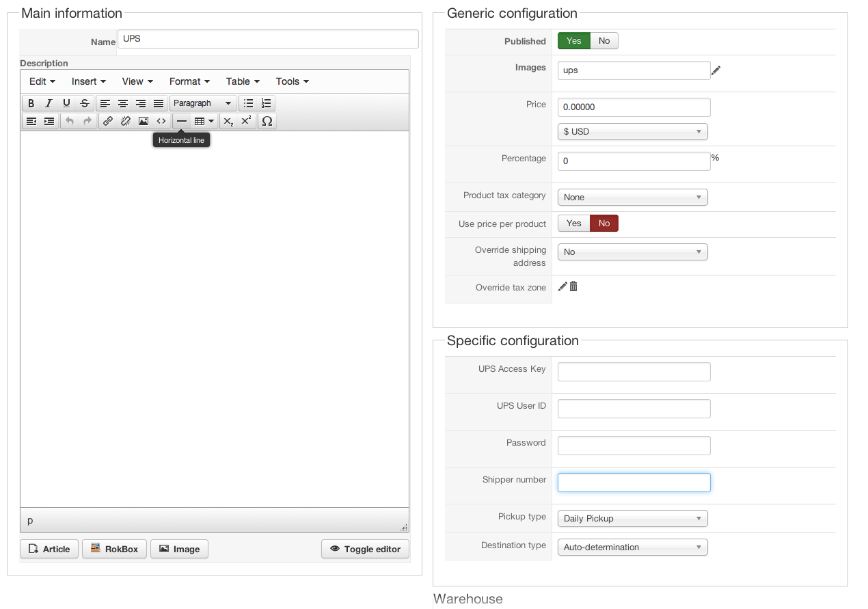Viewport: 868px width, 609px height.
Task: Click inside the description editor body
Action: [215, 319]
